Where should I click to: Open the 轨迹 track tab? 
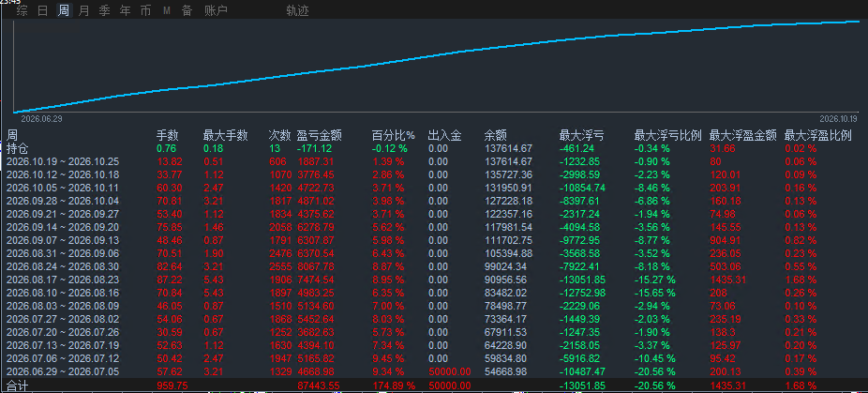point(297,10)
